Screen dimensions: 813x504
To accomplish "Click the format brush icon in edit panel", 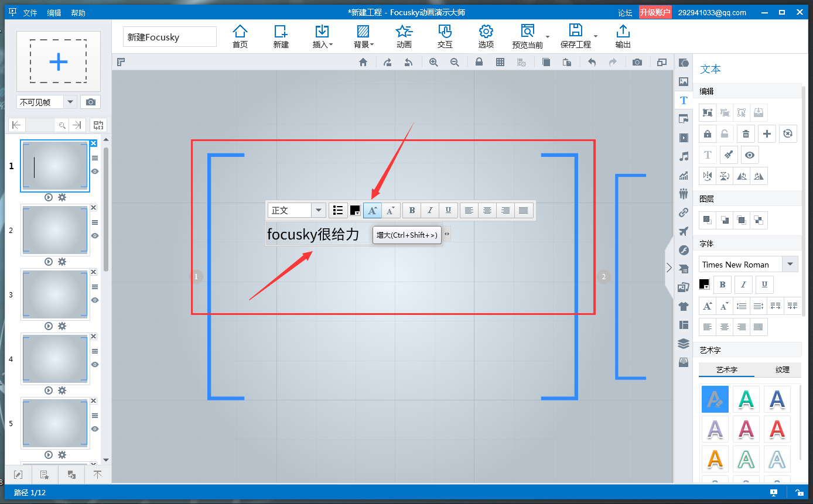I will (x=729, y=155).
